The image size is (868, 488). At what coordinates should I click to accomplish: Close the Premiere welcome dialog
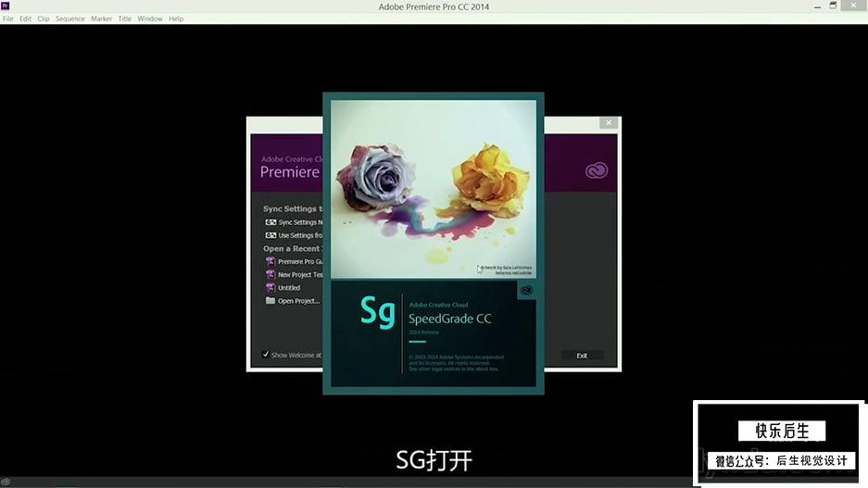(609, 123)
